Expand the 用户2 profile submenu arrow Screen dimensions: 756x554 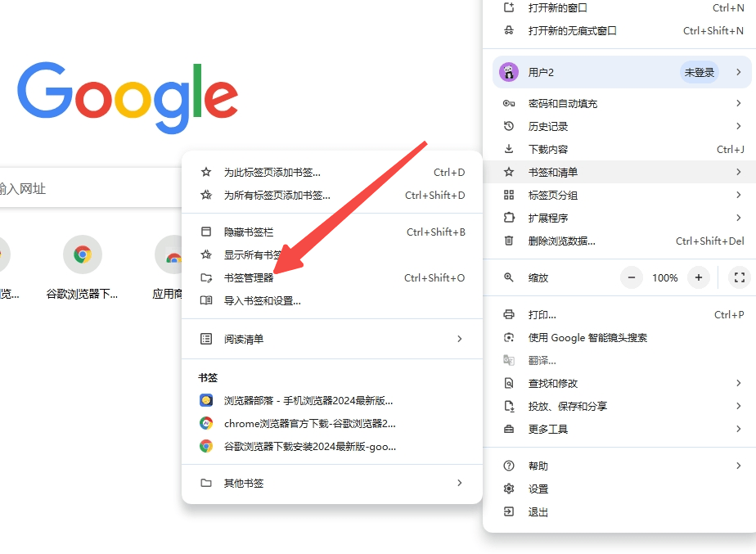coord(739,72)
